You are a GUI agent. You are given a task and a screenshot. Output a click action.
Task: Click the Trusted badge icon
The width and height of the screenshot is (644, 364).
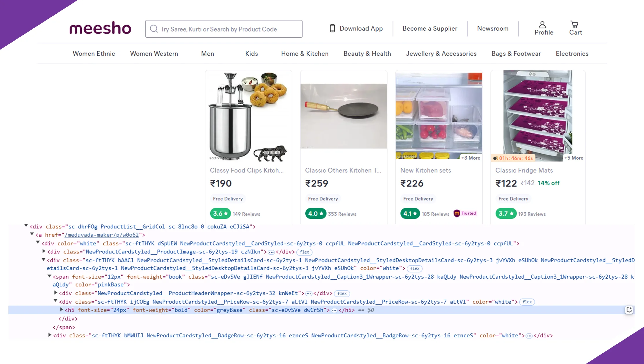(457, 213)
